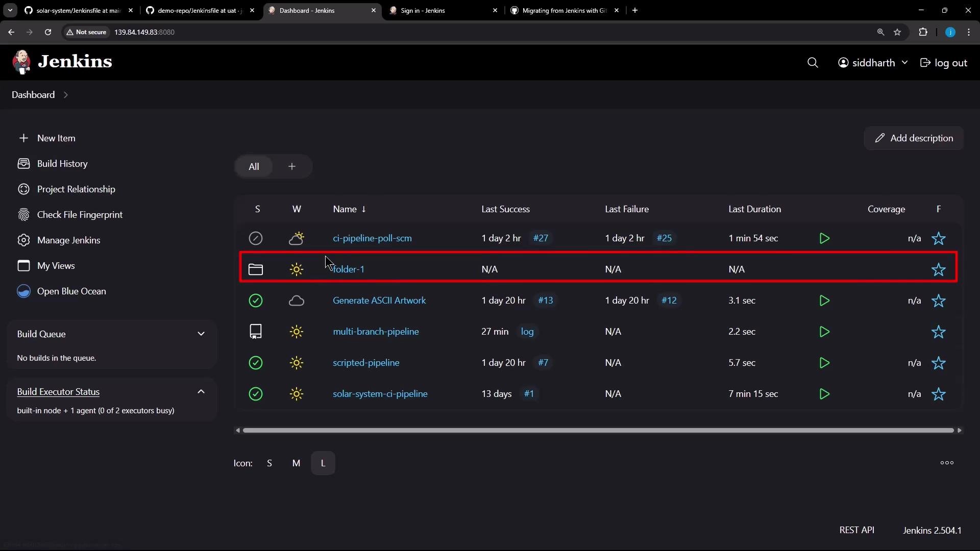This screenshot has height=551, width=980.
Task: Click the New Item plus icon
Action: (23, 138)
